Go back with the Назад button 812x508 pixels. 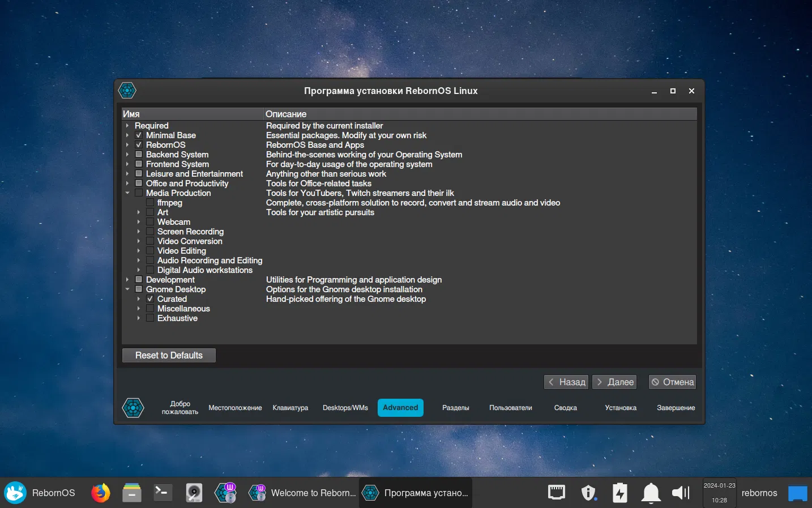(x=566, y=382)
